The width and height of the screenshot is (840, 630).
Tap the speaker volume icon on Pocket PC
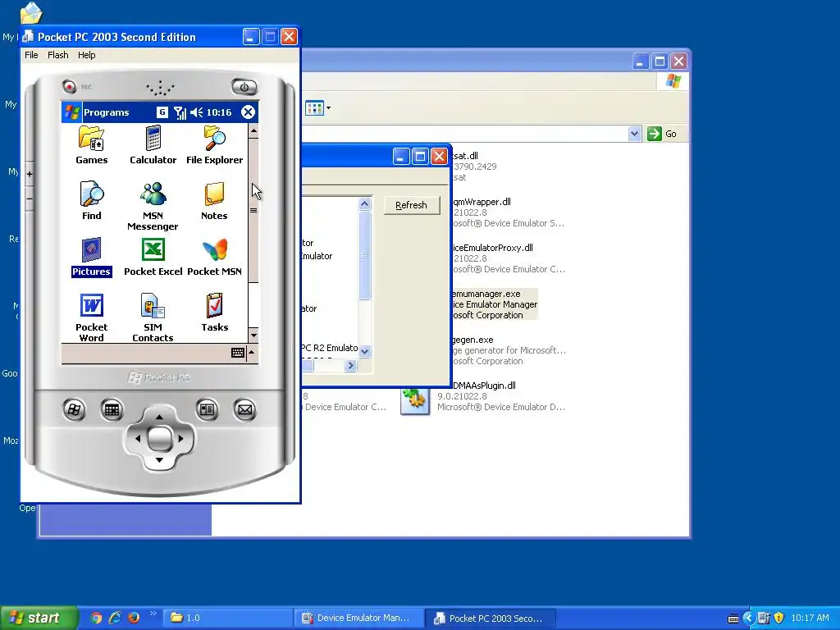pos(197,112)
